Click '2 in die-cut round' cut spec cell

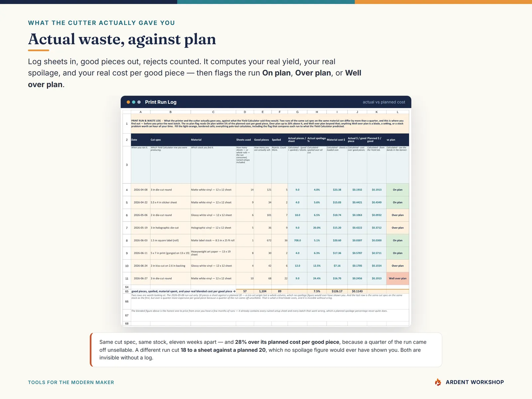click(171, 215)
